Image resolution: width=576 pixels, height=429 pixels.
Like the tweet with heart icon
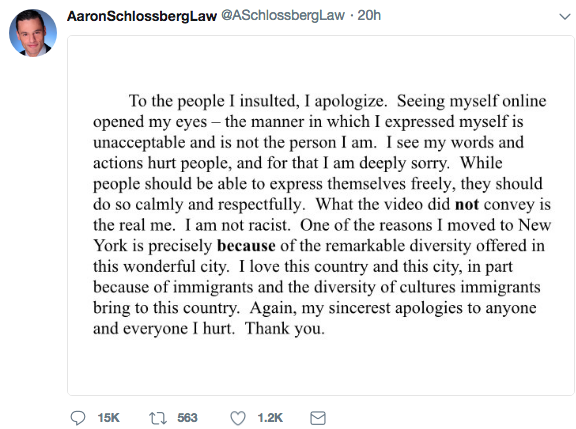pos(238,418)
